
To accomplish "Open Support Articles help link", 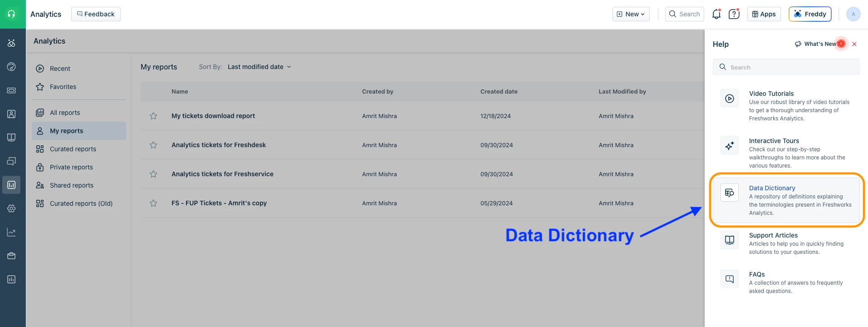I will click(x=773, y=235).
